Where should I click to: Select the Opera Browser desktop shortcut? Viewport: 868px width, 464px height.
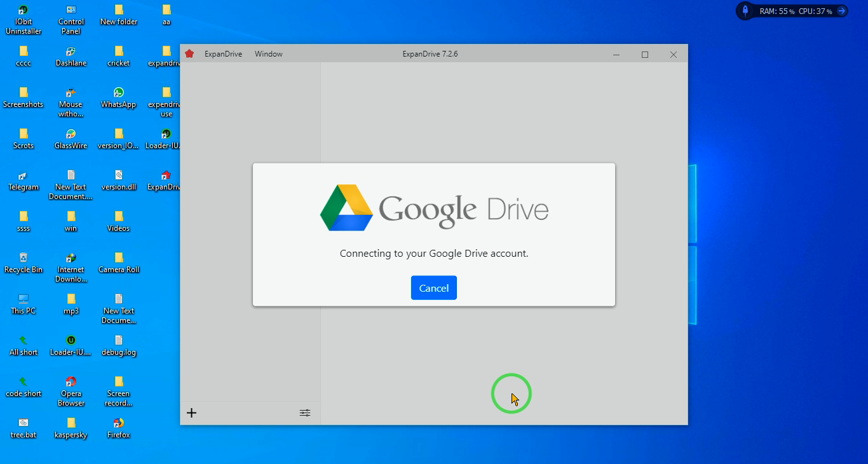point(71,392)
